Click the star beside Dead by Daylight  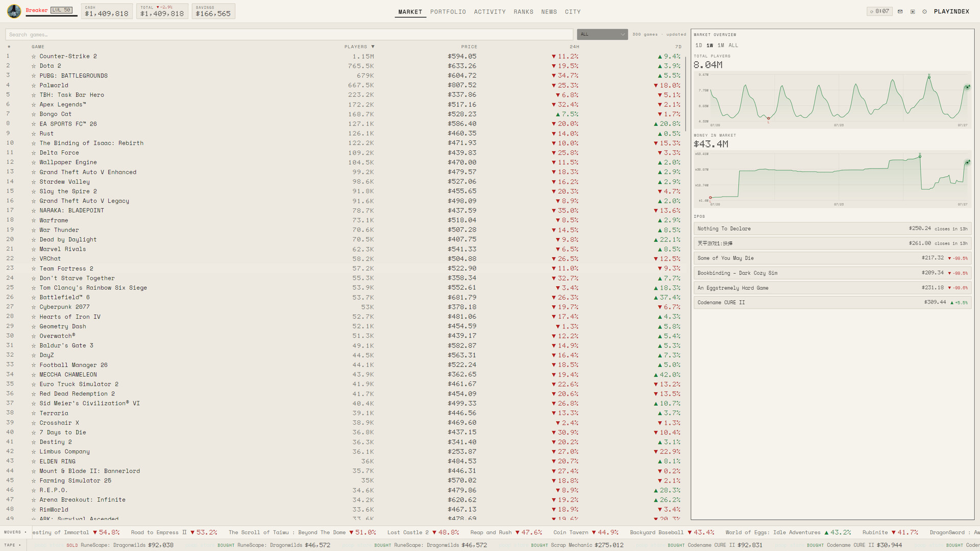pyautogui.click(x=34, y=240)
